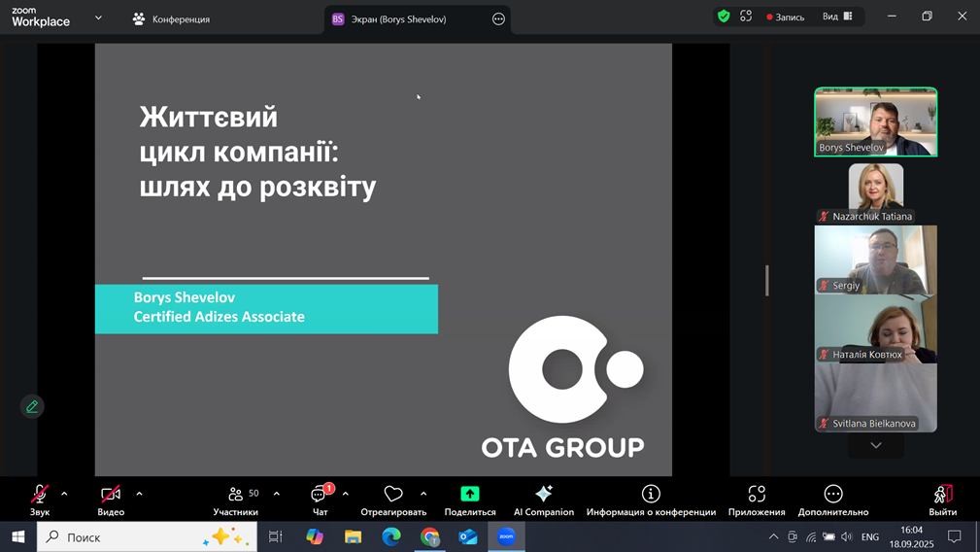Click the green Share screen icon

tap(470, 494)
